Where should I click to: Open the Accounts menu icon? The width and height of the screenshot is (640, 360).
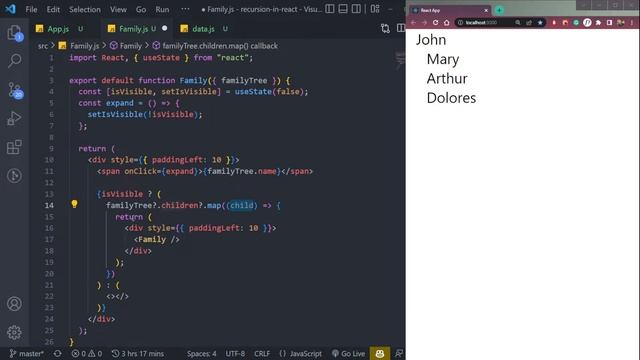tap(14, 304)
